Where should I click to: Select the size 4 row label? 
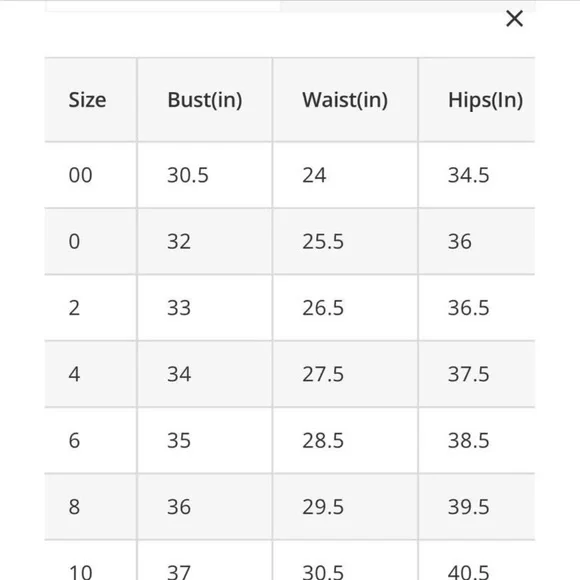pos(74,374)
